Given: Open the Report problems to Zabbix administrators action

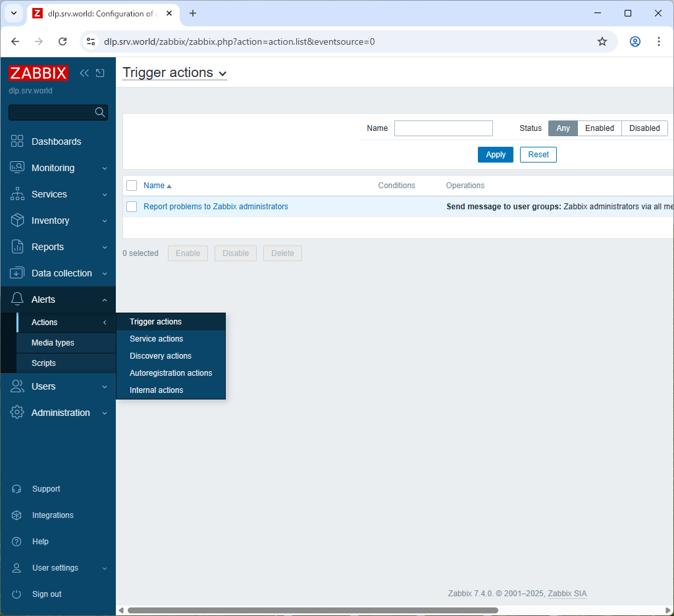Looking at the screenshot, I should [x=215, y=206].
